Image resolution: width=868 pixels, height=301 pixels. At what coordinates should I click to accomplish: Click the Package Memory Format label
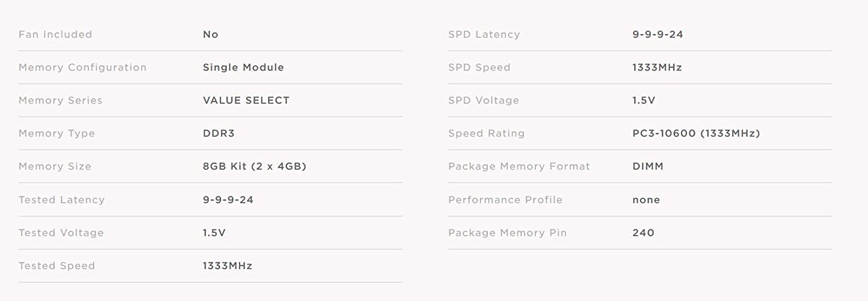519,166
